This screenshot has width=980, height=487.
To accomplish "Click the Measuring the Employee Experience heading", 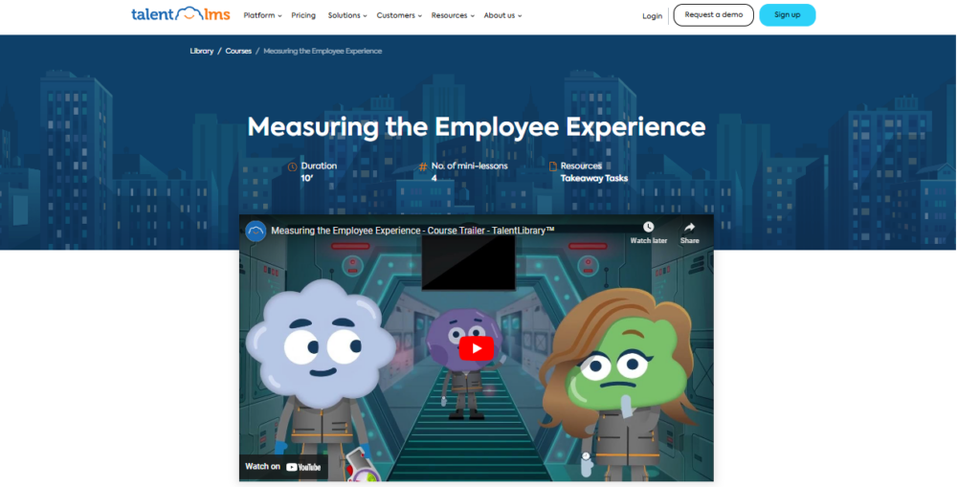I will click(477, 127).
